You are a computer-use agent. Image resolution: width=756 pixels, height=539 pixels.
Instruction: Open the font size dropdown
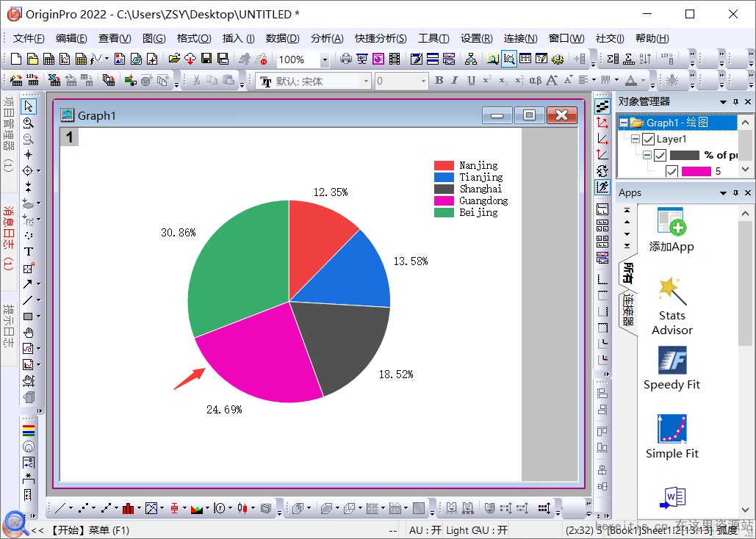click(x=423, y=81)
